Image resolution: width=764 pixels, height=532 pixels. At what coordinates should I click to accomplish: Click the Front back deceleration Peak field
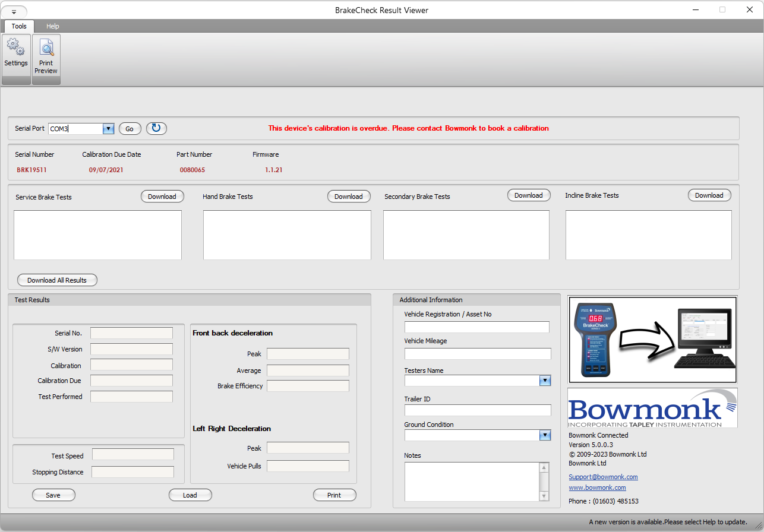308,354
